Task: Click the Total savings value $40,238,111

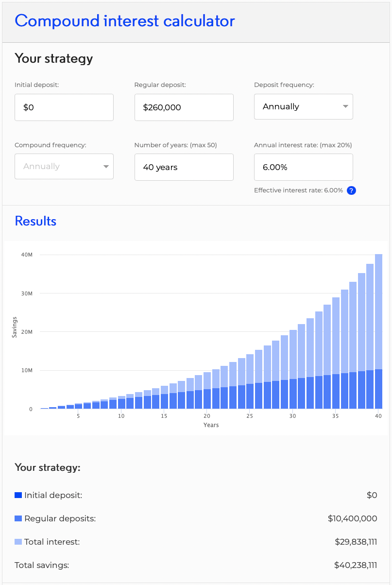Action: click(356, 565)
